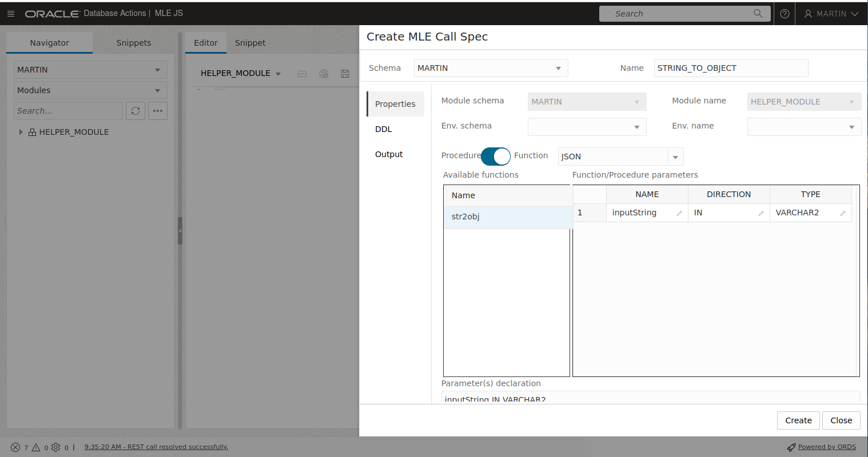Open a module from file in the editor toolbar
868x457 pixels.
(x=302, y=73)
